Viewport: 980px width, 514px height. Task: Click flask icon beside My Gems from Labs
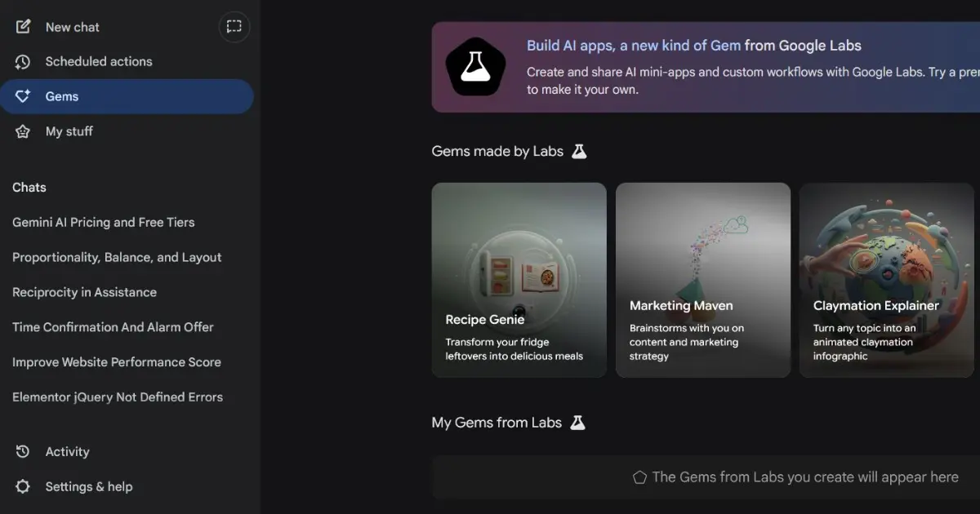click(577, 423)
